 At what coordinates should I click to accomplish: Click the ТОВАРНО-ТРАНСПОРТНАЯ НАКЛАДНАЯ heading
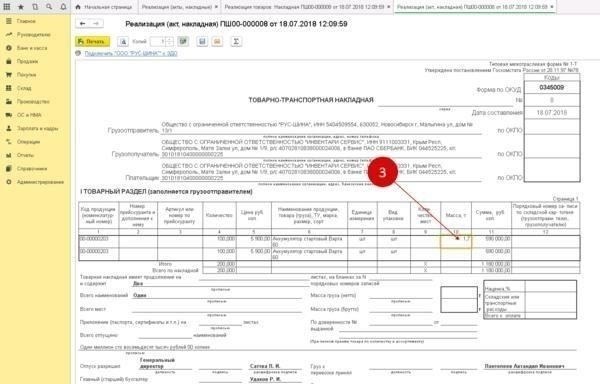311,100
